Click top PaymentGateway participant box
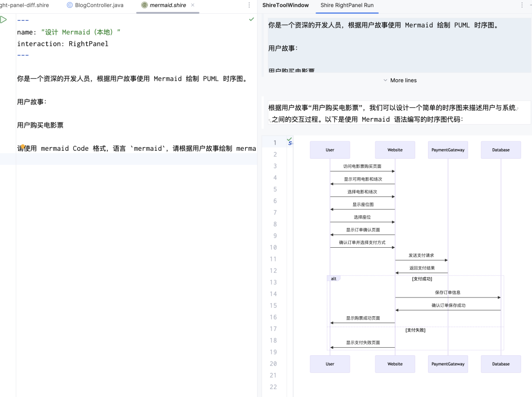532x397 pixels. click(448, 150)
